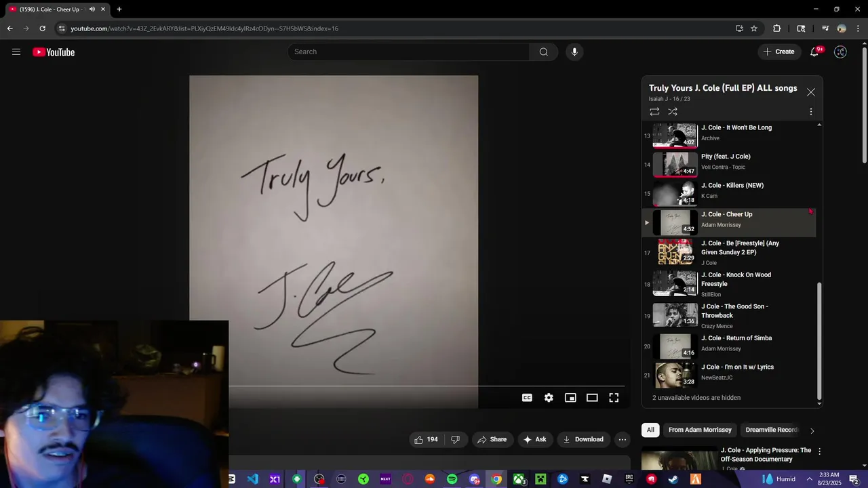The image size is (868, 488).
Task: Seek using the video progress bar
Action: (426, 386)
